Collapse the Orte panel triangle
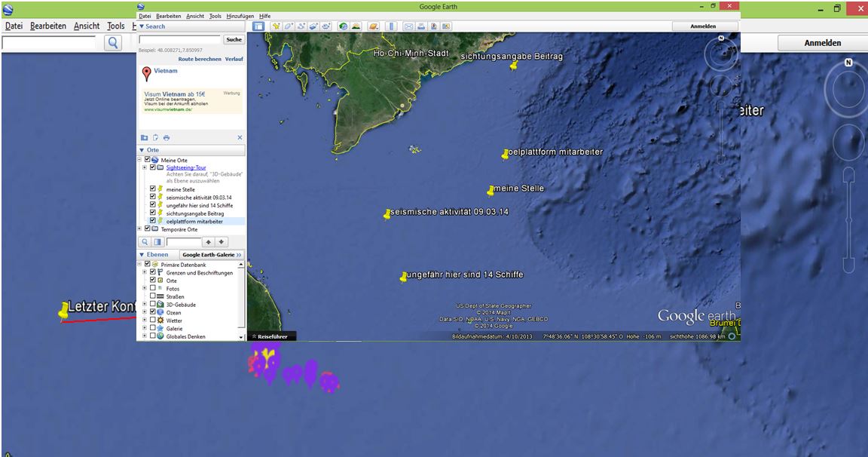Viewport: 868px width, 457px height. [x=142, y=150]
